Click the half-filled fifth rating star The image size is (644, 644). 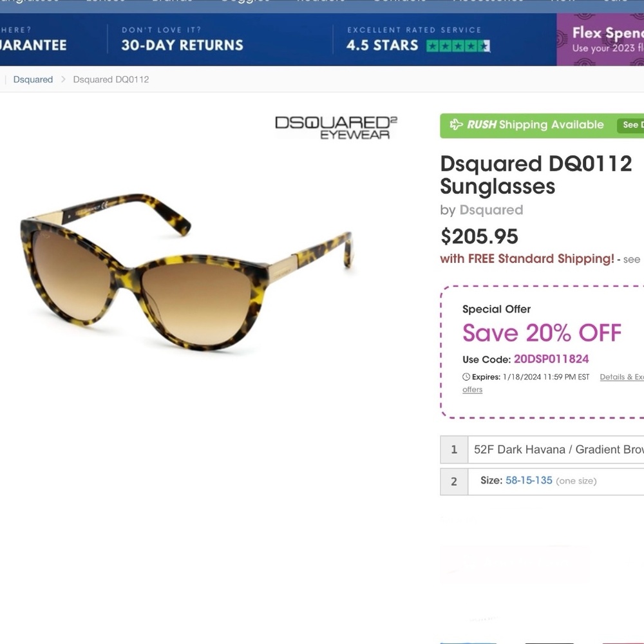(x=483, y=45)
